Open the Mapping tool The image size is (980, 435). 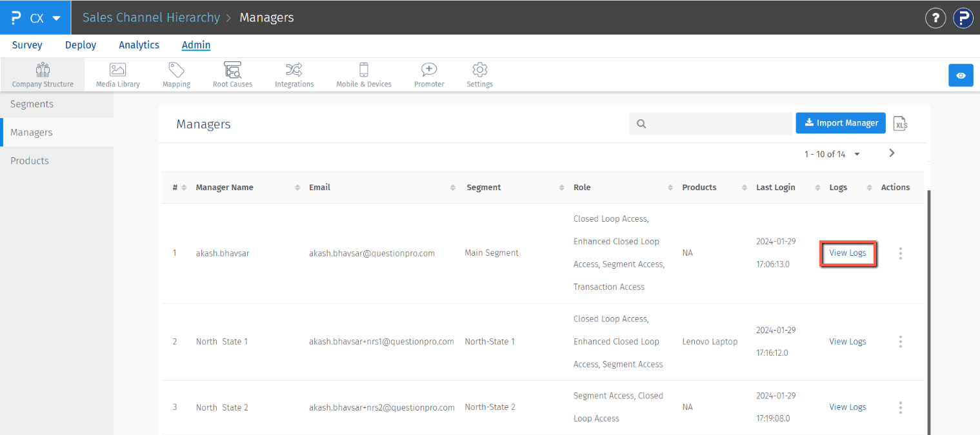click(x=176, y=75)
